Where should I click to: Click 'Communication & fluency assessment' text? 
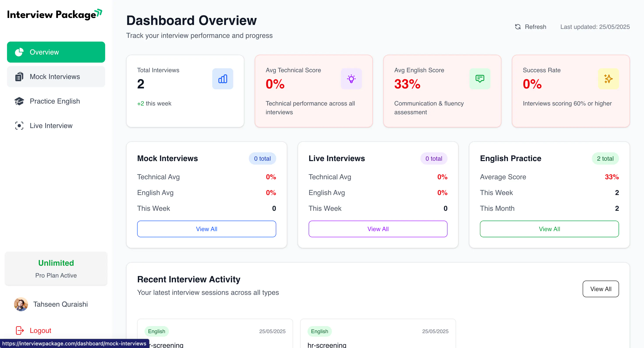click(429, 108)
